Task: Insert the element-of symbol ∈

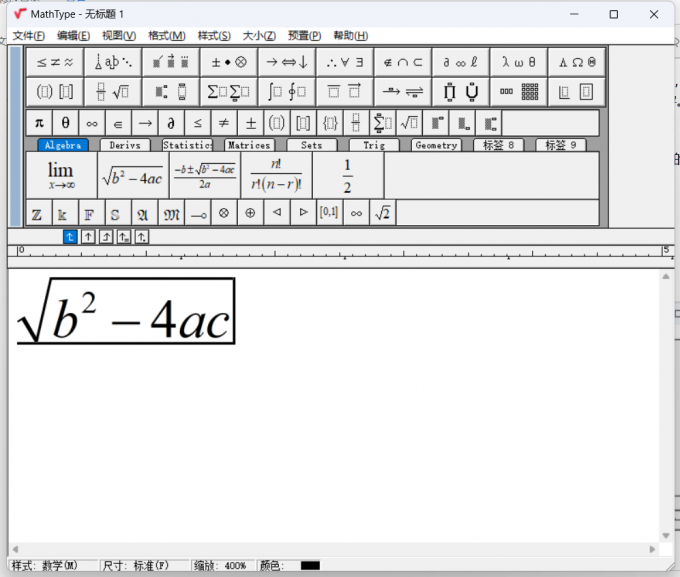Action: (118, 123)
